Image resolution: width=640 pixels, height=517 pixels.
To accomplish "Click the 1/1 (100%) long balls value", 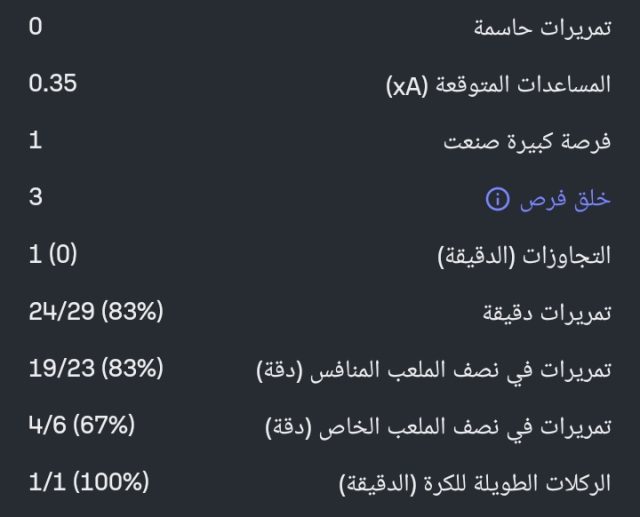I will tap(89, 483).
